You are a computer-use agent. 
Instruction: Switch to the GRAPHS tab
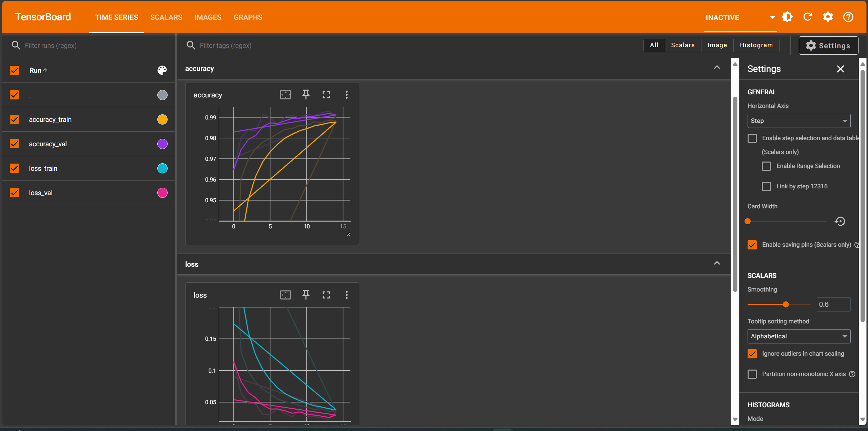(248, 17)
